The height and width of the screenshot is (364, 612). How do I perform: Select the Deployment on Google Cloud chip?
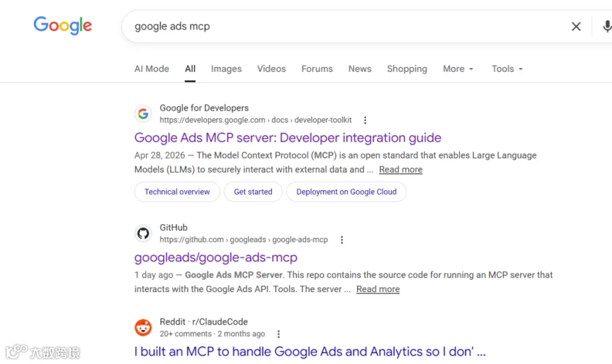point(346,192)
